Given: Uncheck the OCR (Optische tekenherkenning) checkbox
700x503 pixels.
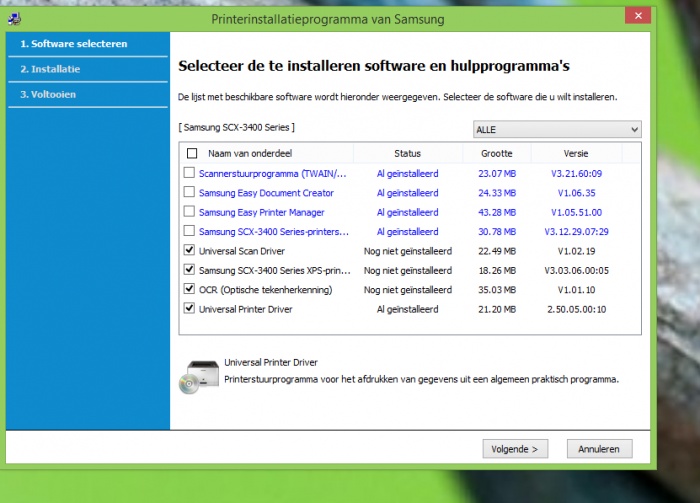Looking at the screenshot, I should pyautogui.click(x=189, y=289).
